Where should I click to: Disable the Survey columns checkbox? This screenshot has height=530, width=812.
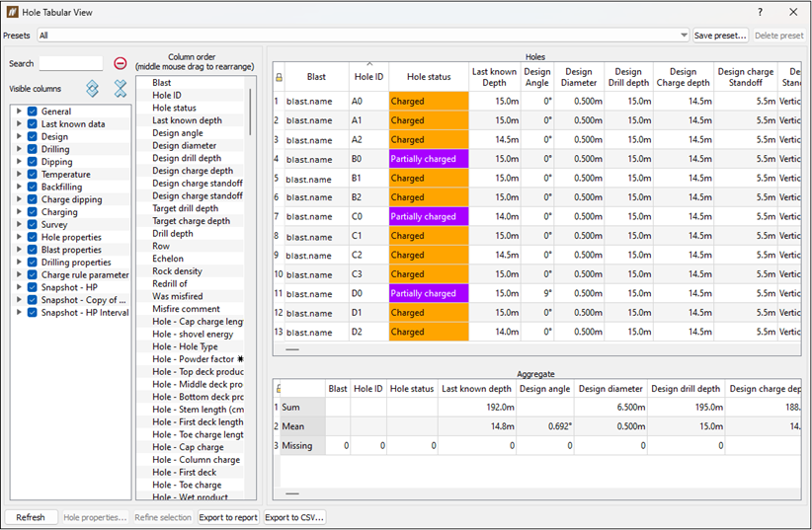[33, 225]
